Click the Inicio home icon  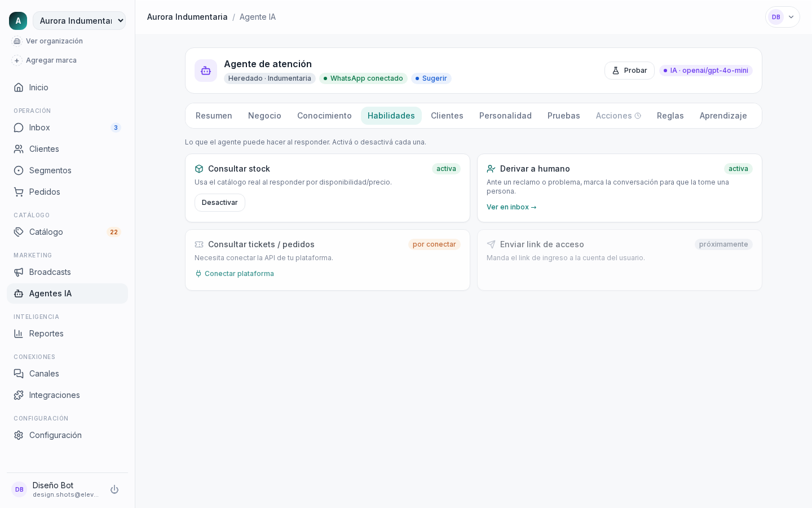(19, 87)
